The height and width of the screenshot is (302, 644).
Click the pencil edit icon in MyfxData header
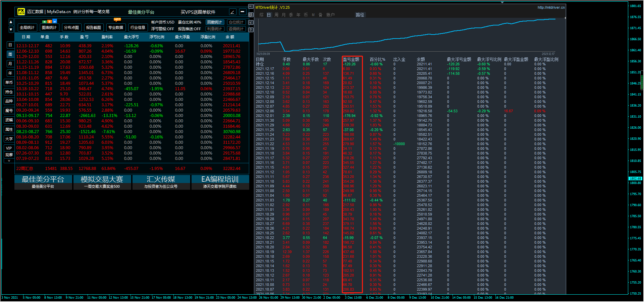click(x=233, y=12)
